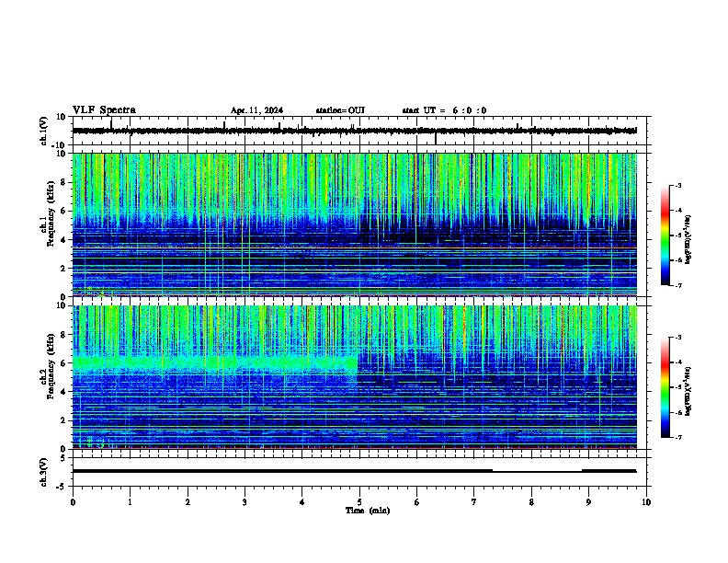The width and height of the screenshot is (728, 563).
Task: Click the ch.3 thick black voltage trace
Action: tap(354, 471)
